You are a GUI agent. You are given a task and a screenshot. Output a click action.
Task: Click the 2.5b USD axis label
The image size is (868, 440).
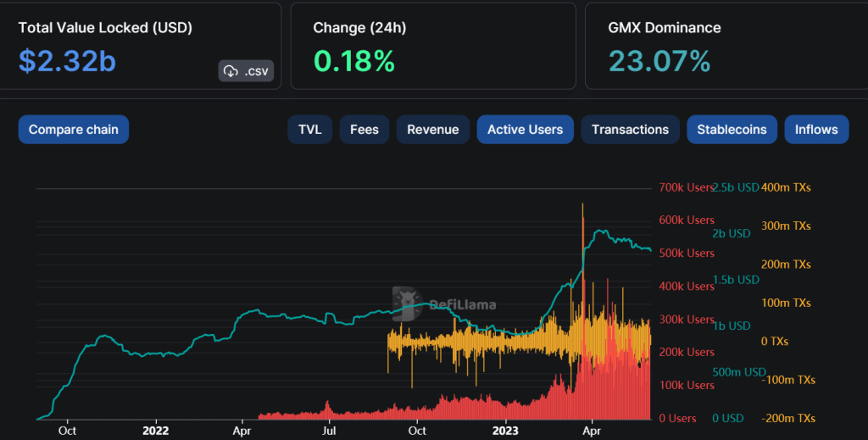(x=735, y=187)
